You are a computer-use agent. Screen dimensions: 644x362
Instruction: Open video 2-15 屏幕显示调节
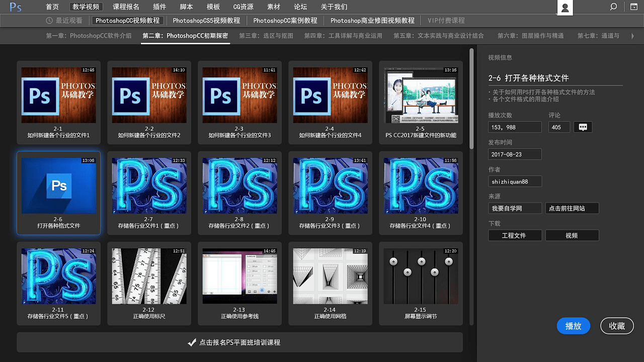coord(421,284)
